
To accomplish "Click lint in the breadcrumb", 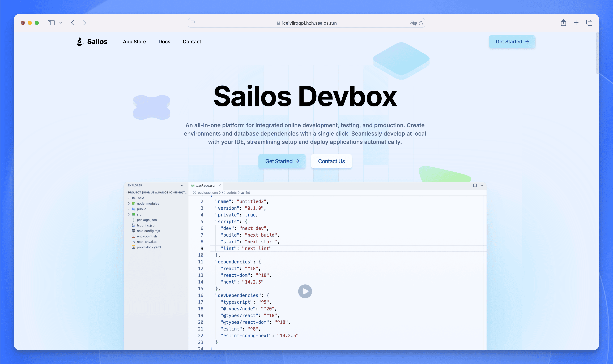I will pyautogui.click(x=248, y=193).
